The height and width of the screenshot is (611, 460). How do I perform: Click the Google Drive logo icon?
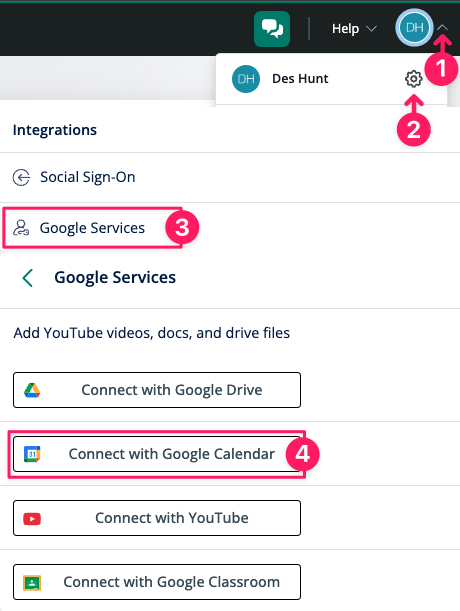tap(32, 390)
